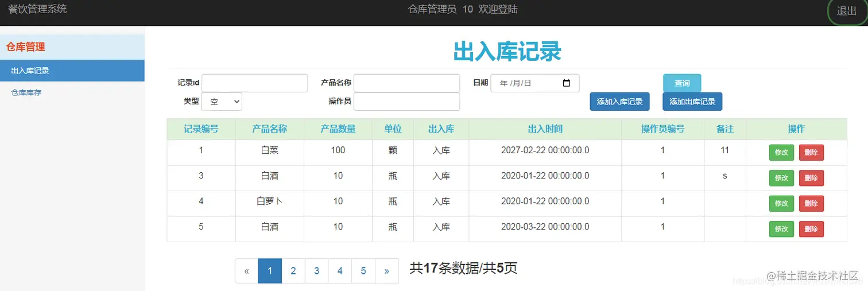Open the 出入库记录 sidebar item
The width and height of the screenshot is (868, 291).
(x=72, y=71)
